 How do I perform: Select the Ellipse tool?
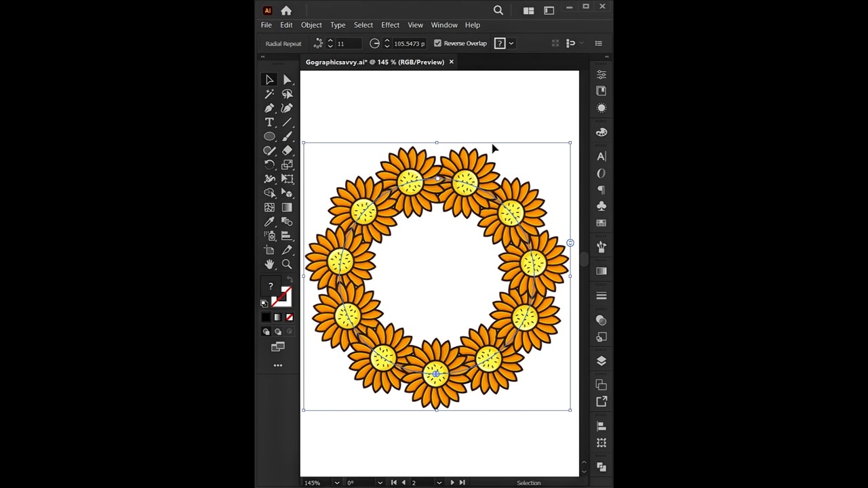pyautogui.click(x=269, y=136)
